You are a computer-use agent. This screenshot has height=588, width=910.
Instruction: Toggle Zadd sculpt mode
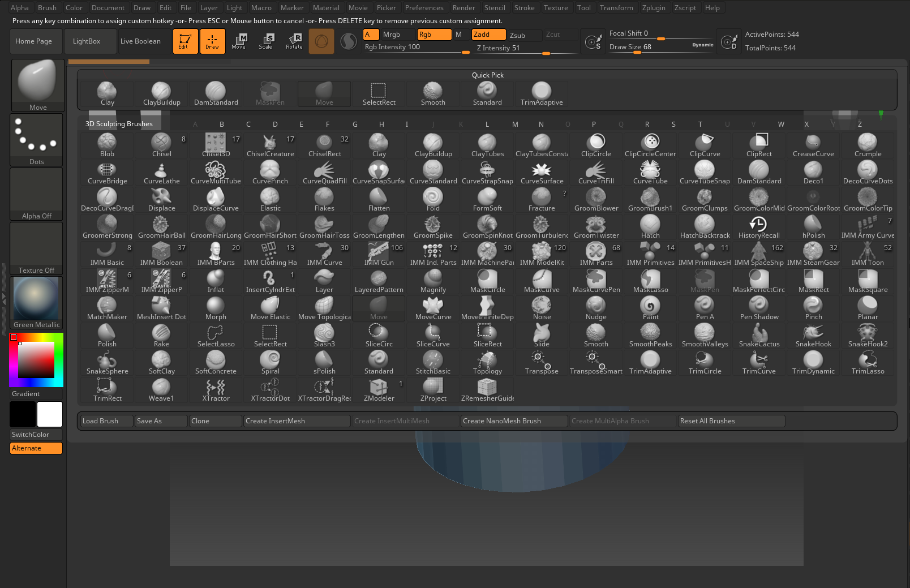pos(488,35)
